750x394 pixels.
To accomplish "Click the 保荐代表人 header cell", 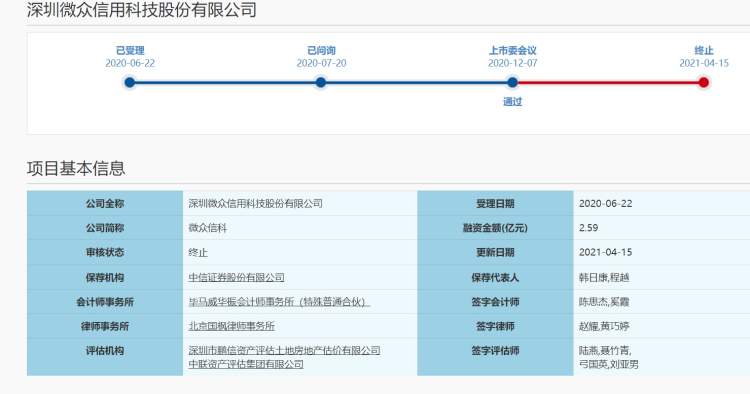I will pyautogui.click(x=495, y=277).
